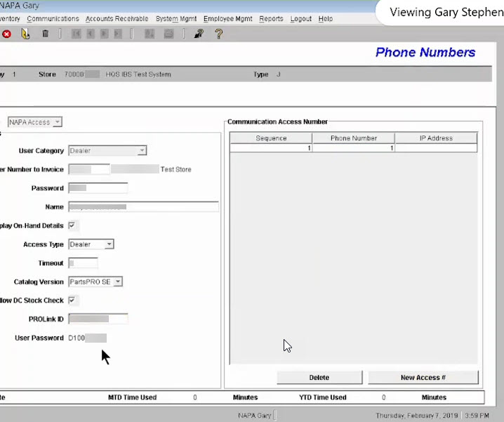Click the Timeout input field
This screenshot has width=504, height=422.
[83, 263]
